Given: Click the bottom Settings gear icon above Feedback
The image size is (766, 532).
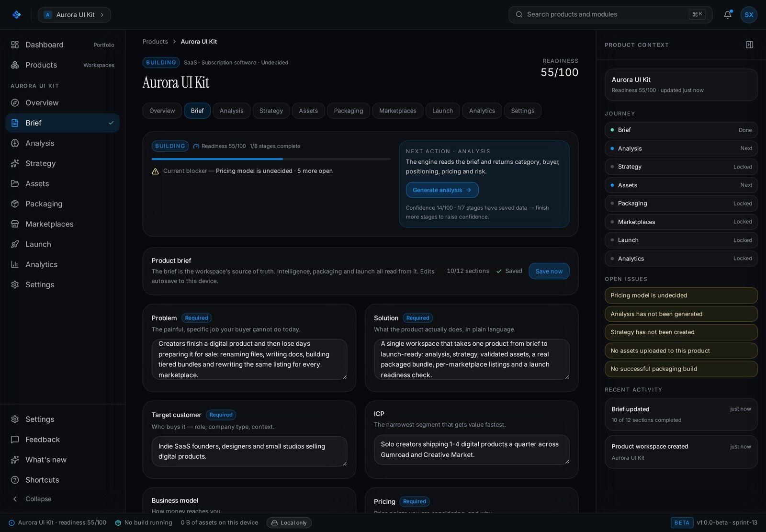Looking at the screenshot, I should coord(15,419).
